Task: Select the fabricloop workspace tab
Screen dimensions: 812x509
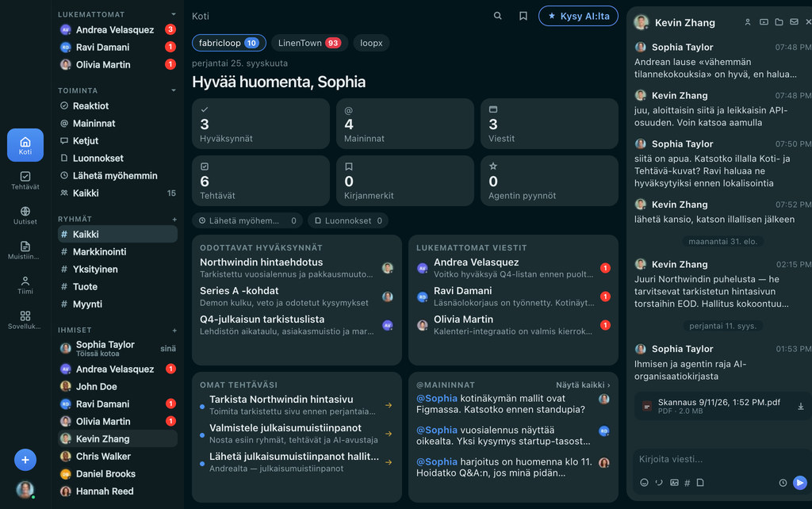Action: [x=229, y=43]
